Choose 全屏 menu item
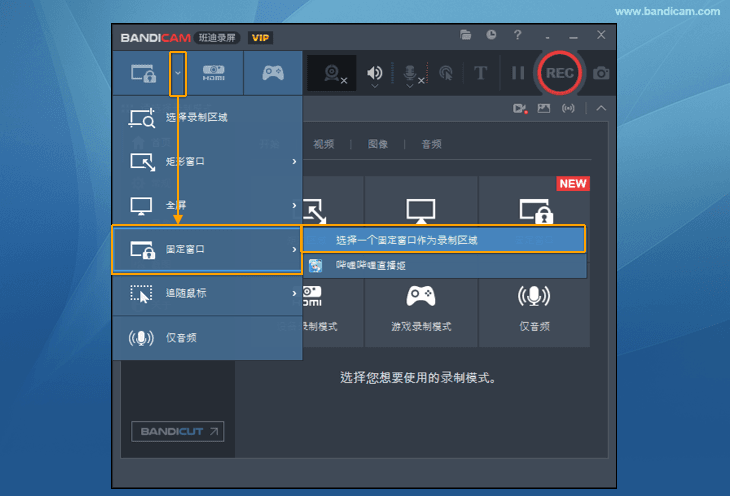Viewport: 730px width, 496px height. [207, 205]
